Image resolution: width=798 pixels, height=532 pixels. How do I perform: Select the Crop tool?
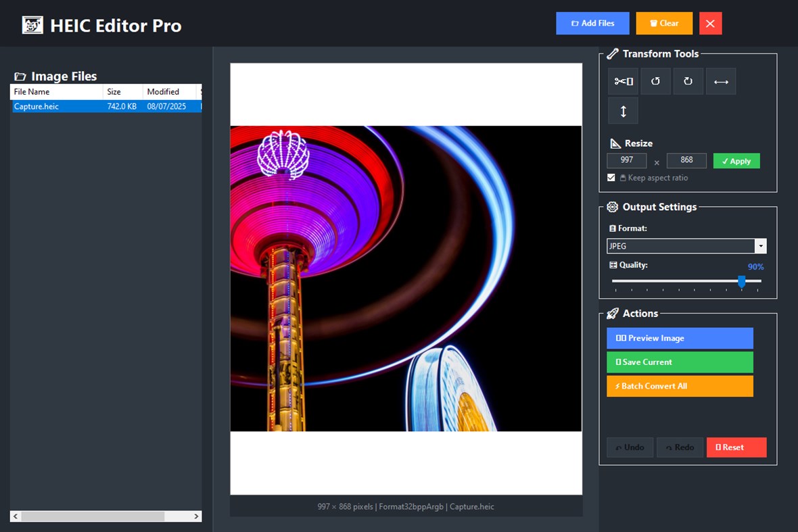(x=622, y=81)
